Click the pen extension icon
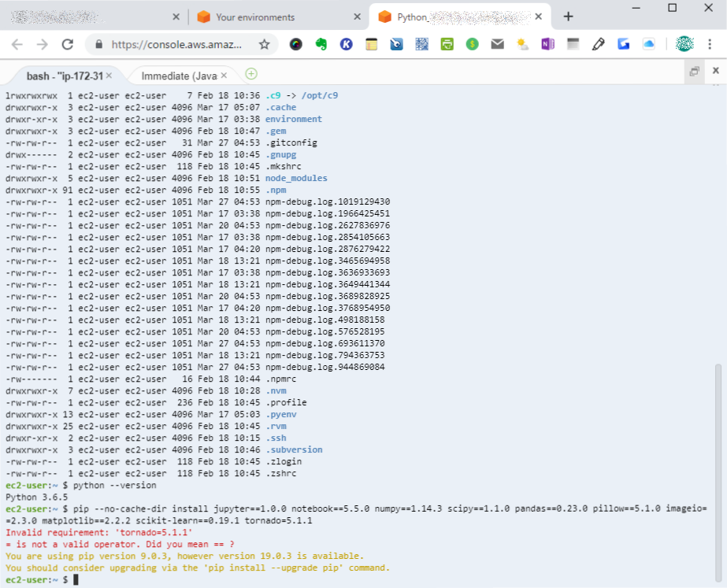The width and height of the screenshot is (727, 588). (x=598, y=44)
